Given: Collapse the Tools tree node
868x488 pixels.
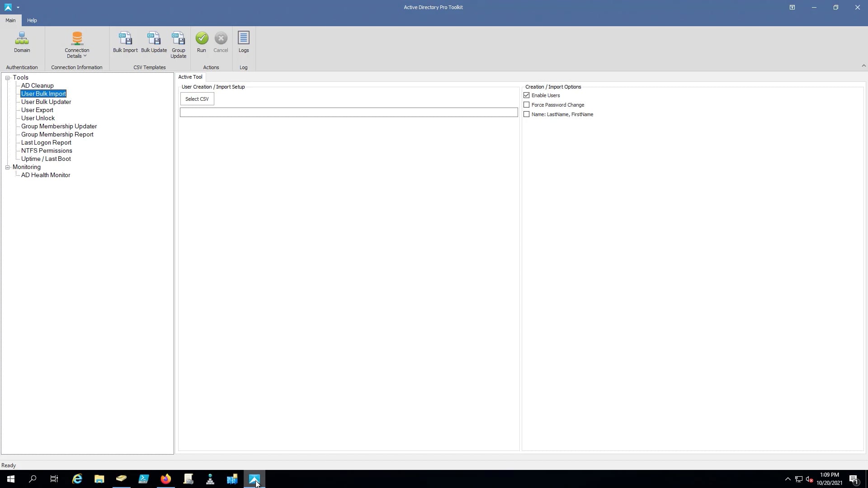Looking at the screenshot, I should click(x=8, y=77).
